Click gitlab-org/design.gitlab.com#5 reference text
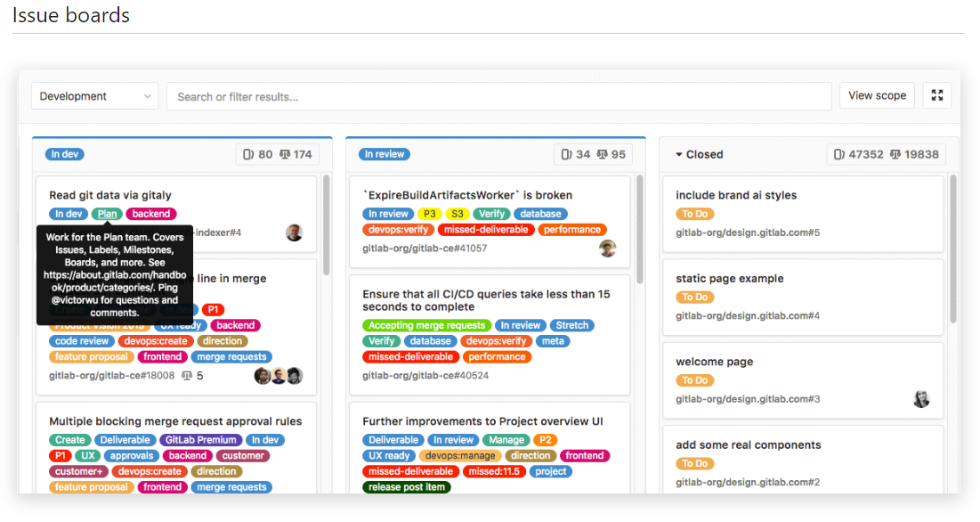Image resolution: width=980 pixels, height=522 pixels. pyautogui.click(x=748, y=232)
